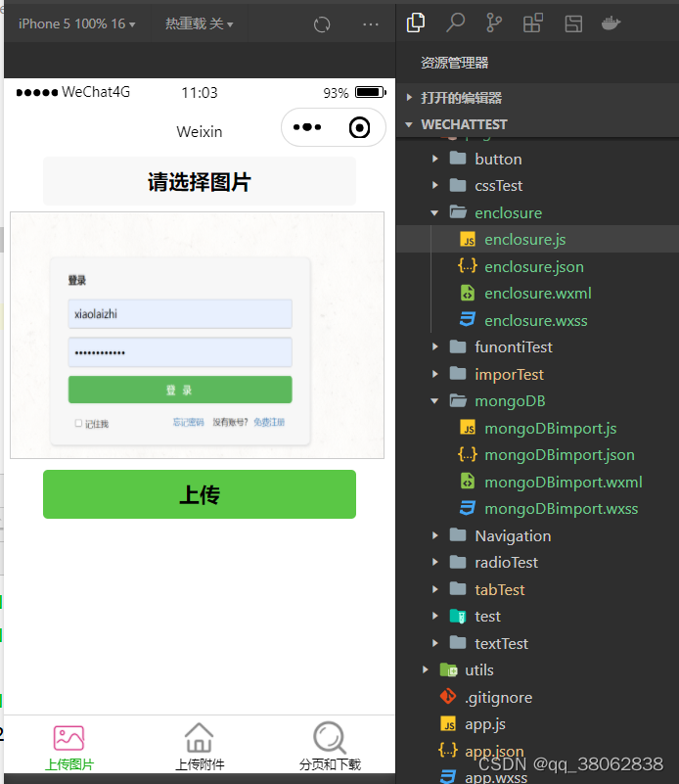Switch to 上传图片 tab
679x784 pixels.
pyautogui.click(x=68, y=747)
